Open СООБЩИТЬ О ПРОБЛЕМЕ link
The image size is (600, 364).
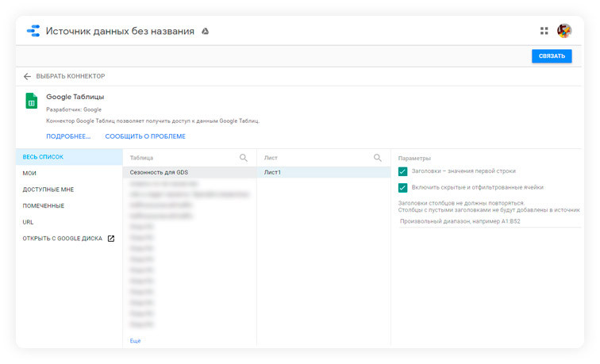145,136
